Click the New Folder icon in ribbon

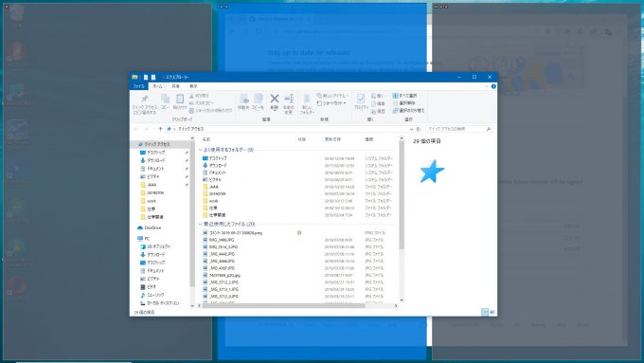coord(307,99)
